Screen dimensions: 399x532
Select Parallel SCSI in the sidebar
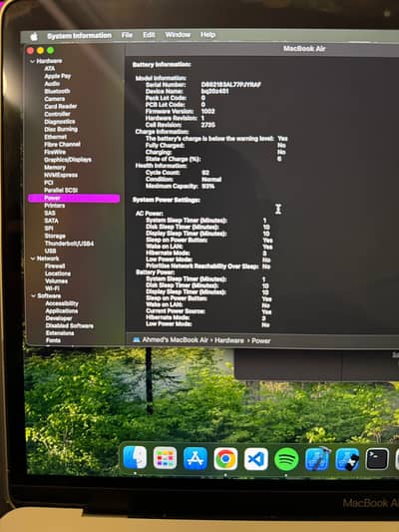point(61,191)
